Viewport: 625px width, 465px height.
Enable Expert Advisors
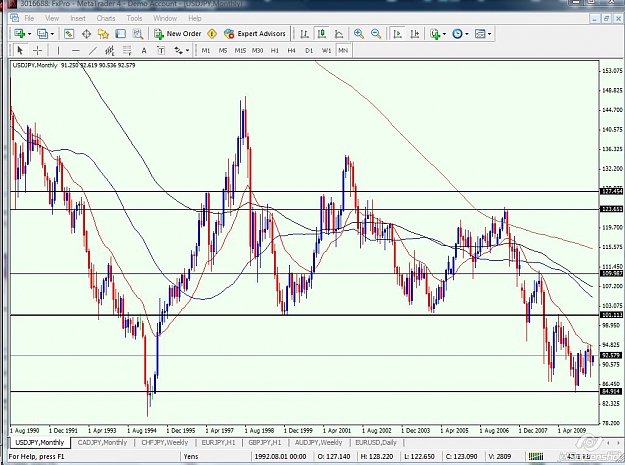click(255, 34)
